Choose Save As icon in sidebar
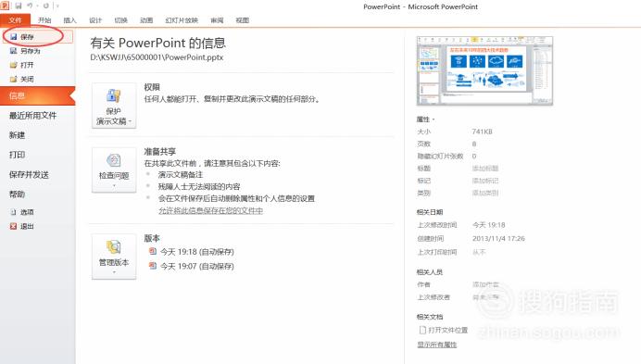Viewport: 641px width, 364px height. (x=14, y=51)
